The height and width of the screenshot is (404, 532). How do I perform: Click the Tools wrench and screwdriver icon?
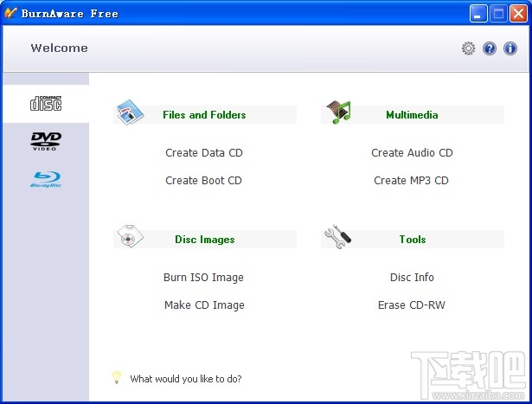pyautogui.click(x=337, y=236)
